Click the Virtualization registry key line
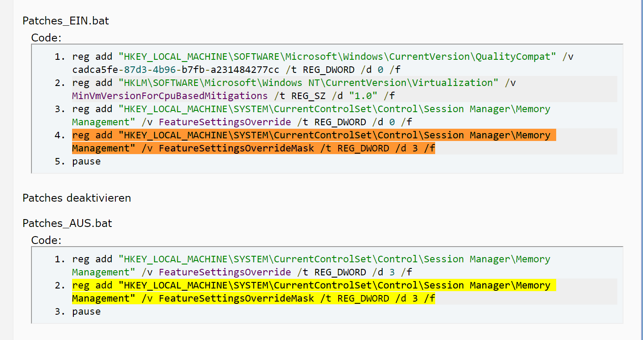The height and width of the screenshot is (340, 644). coord(295,82)
